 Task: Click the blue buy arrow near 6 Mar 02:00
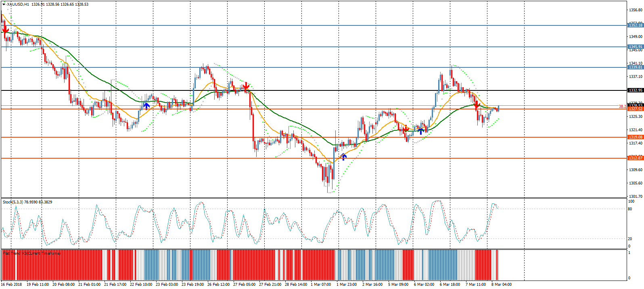coord(421,131)
